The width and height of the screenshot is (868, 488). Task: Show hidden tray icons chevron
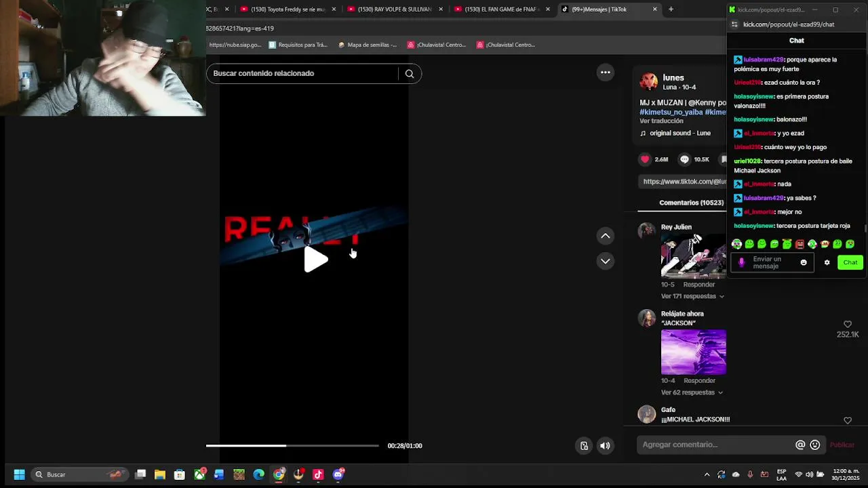tap(707, 474)
